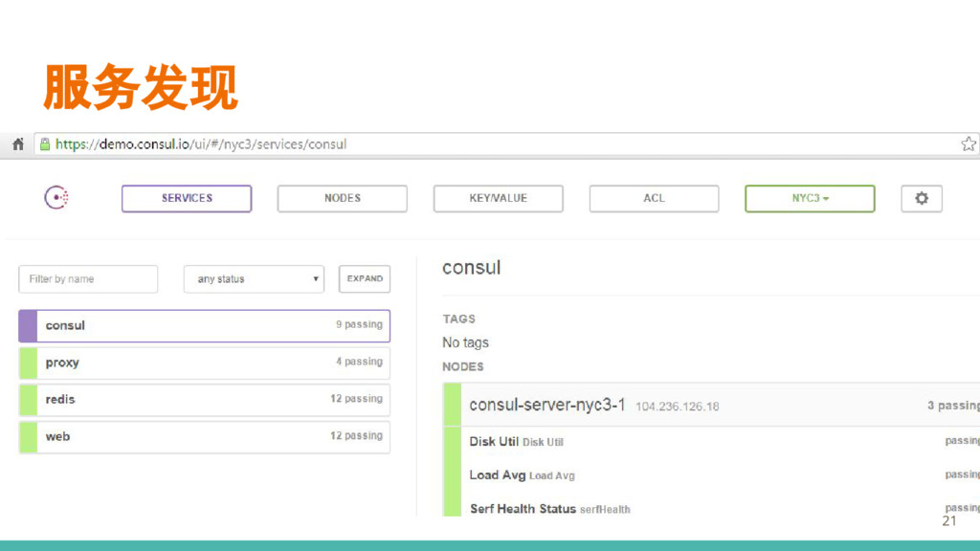This screenshot has height=551, width=980.
Task: Click the 9 passing status text
Action: [x=360, y=324]
